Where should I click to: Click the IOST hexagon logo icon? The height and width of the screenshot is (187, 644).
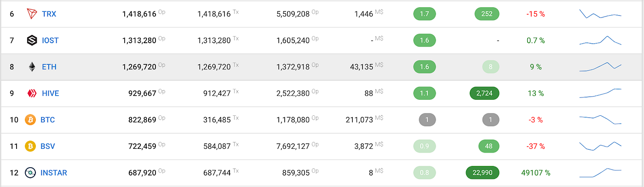click(x=32, y=40)
